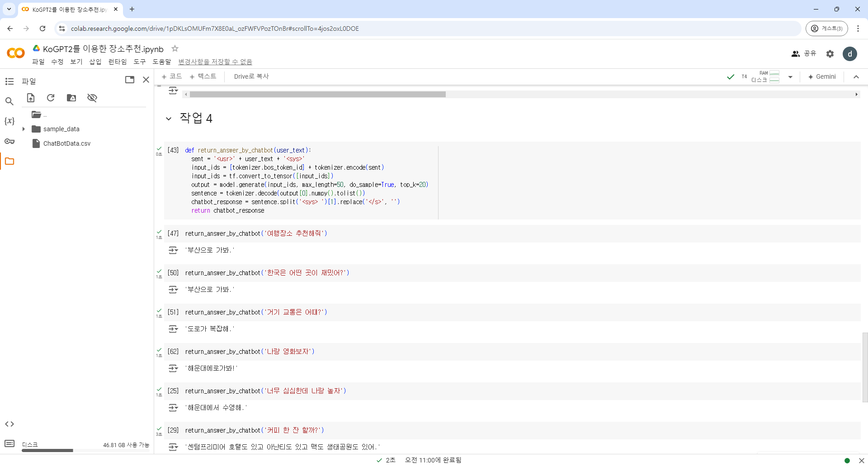Toggle hidden files visibility eye icon
Screen dimensions: 868x467
92,98
